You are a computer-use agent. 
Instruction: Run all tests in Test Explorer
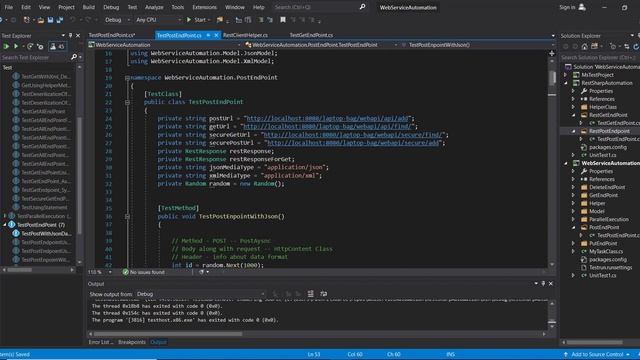pyautogui.click(x=6, y=47)
